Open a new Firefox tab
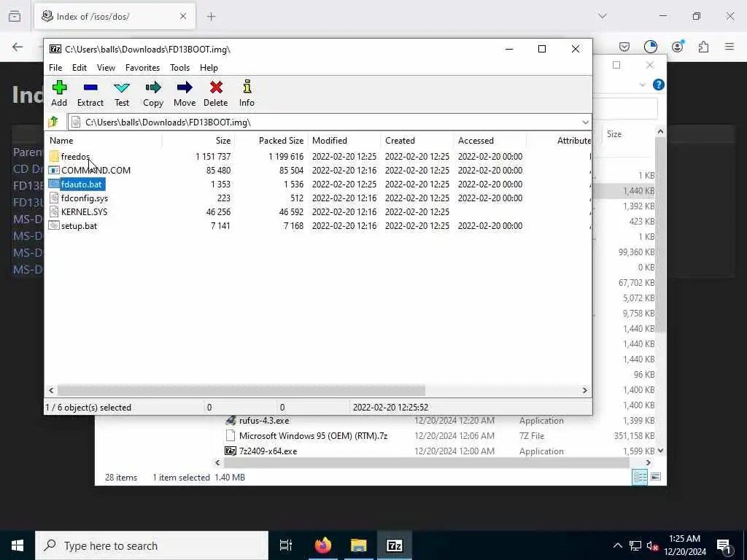Screen dimensions: 747x560 click(x=211, y=17)
